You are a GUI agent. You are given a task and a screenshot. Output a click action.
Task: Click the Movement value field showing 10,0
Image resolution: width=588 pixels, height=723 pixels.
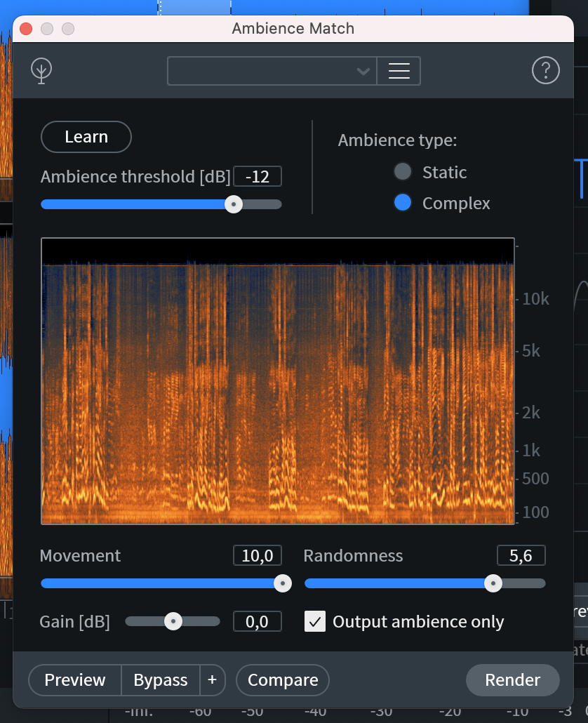click(x=258, y=556)
